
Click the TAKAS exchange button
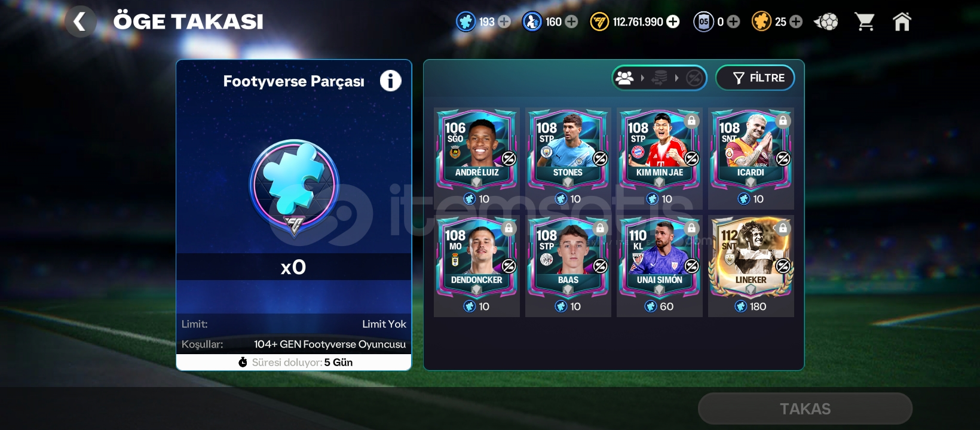(x=805, y=408)
